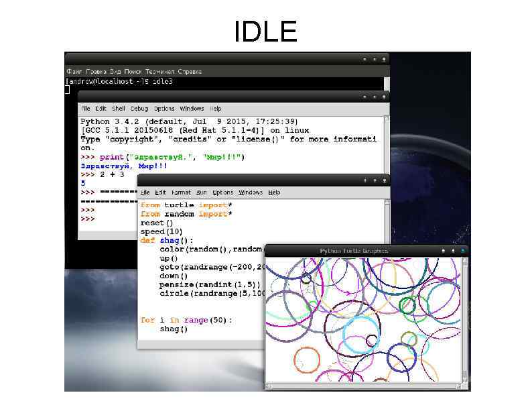The width and height of the screenshot is (532, 399).
Task: Open Help menu in Python shell window
Action: coord(216,109)
